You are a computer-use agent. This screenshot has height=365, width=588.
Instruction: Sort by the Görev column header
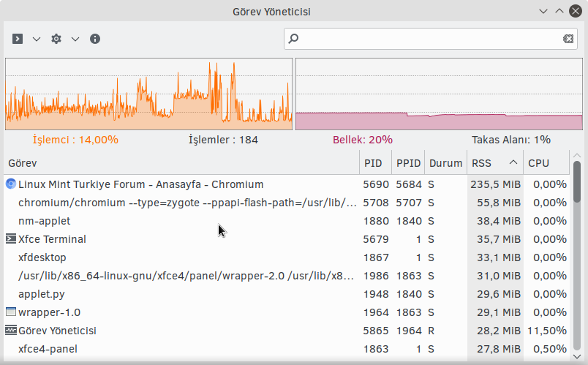click(181, 163)
